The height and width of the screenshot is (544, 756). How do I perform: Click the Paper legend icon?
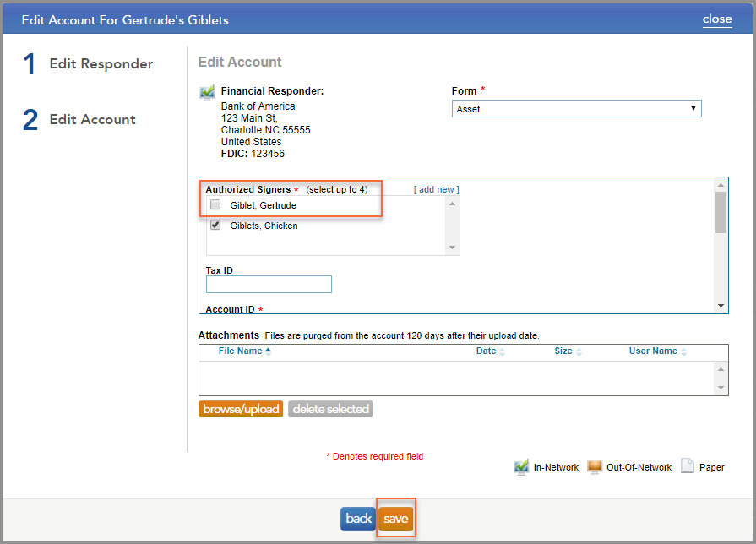click(x=687, y=465)
